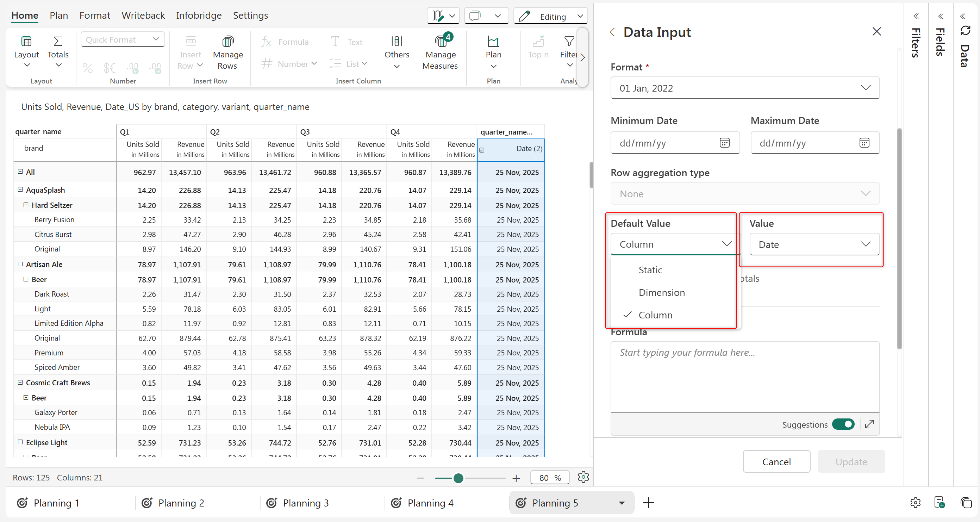Toggle the Suggestions switch off
980x522 pixels.
click(x=843, y=424)
